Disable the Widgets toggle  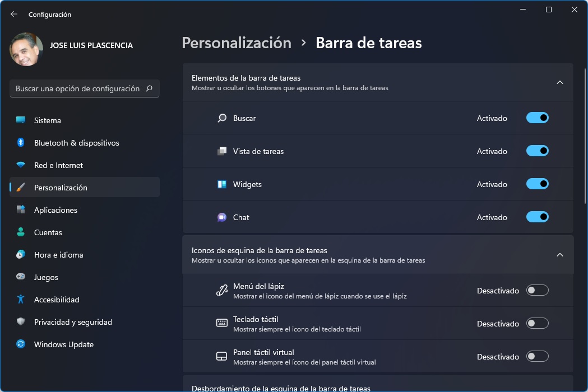[537, 184]
